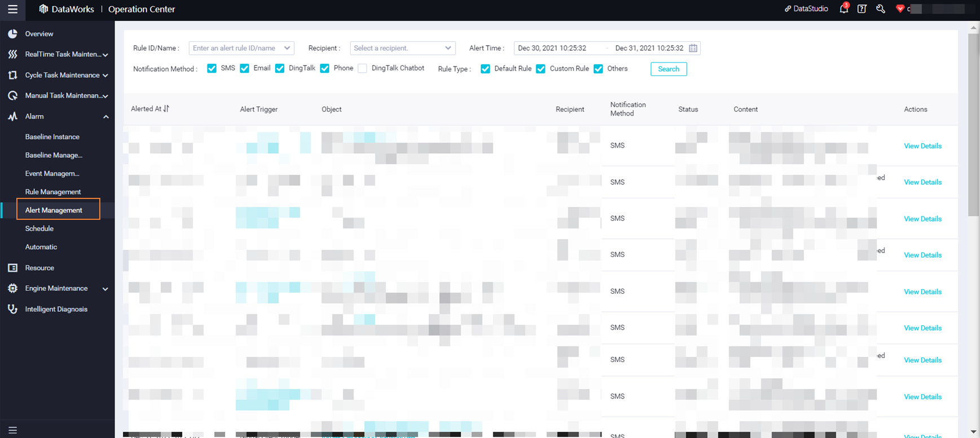The image size is (980, 438).
Task: Open the hamburger menu in the top bar
Action: (12, 9)
